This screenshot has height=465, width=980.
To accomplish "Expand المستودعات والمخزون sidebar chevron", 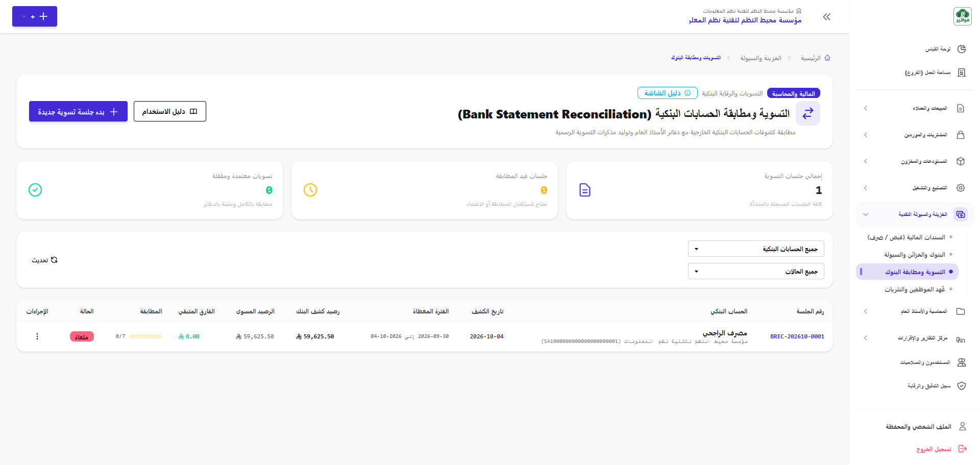I will point(866,161).
